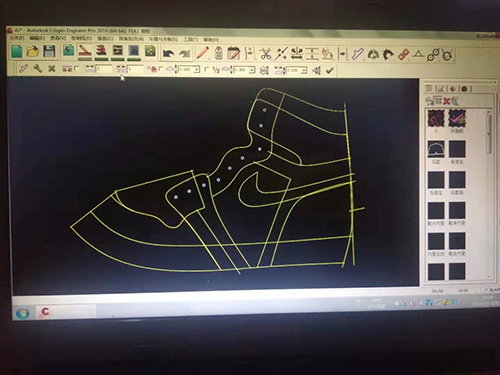Click the green New file icon
The image size is (500, 375).
(16, 51)
